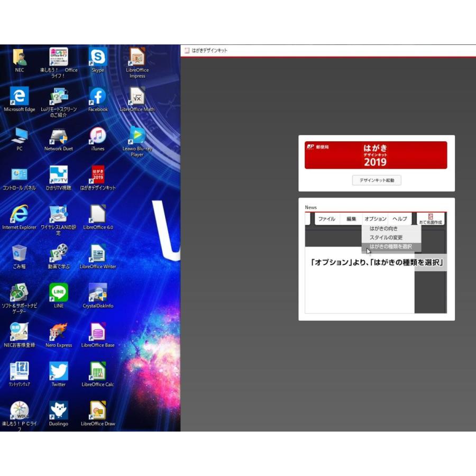Image resolution: width=476 pixels, height=476 pixels.
Task: Open the ヘルプ menu
Action: pyautogui.click(x=398, y=218)
